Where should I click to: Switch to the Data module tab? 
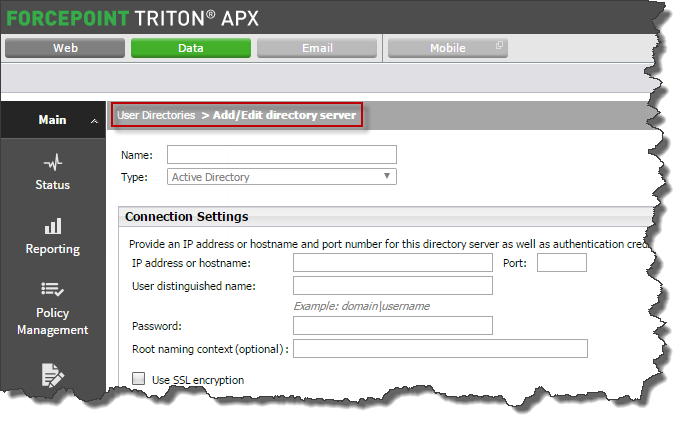click(191, 48)
